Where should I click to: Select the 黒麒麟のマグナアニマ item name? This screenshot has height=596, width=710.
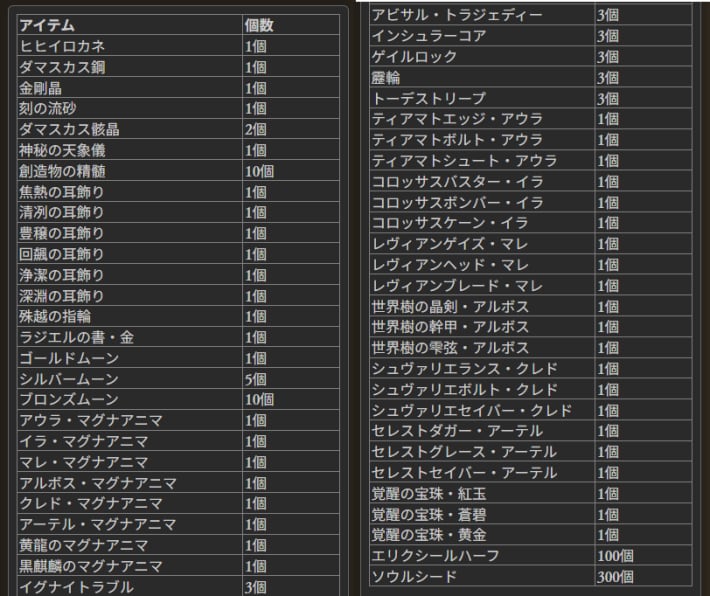pos(91,566)
